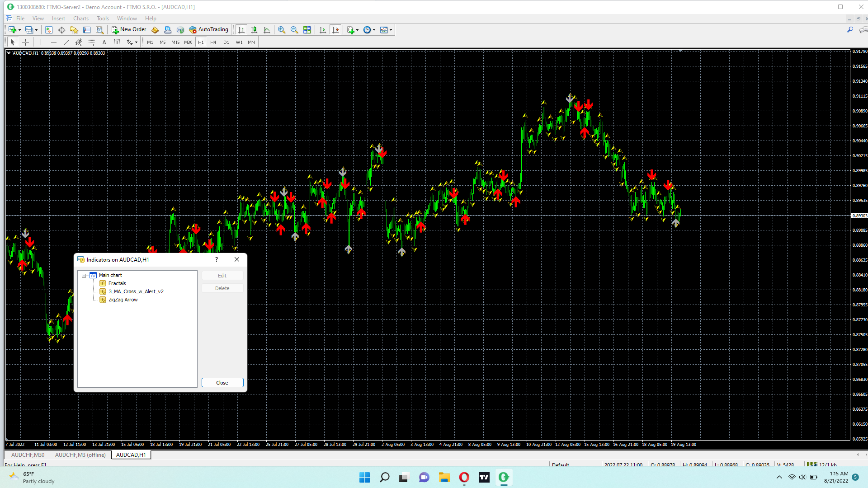868x488 pixels.
Task: Toggle Chart Shift button
Action: click(x=335, y=30)
